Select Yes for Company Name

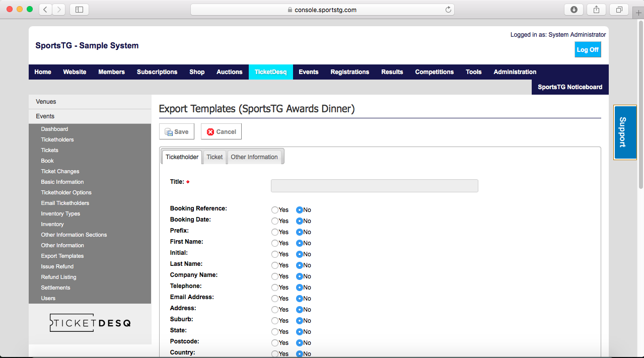click(x=275, y=276)
